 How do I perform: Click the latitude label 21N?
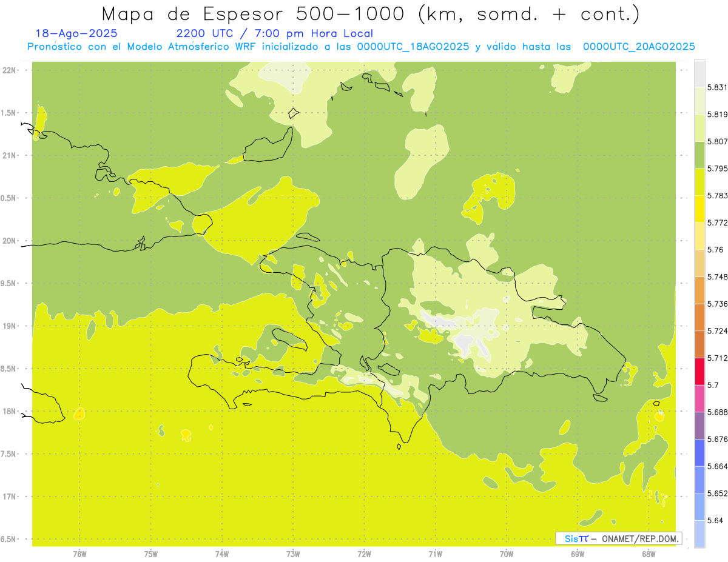coord(9,155)
